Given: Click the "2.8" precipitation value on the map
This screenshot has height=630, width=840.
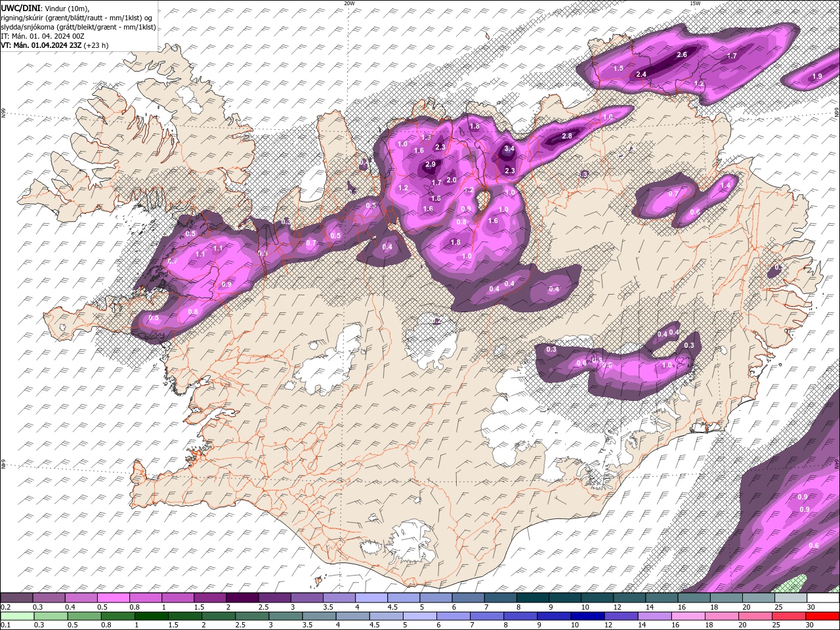Looking at the screenshot, I should click(567, 136).
